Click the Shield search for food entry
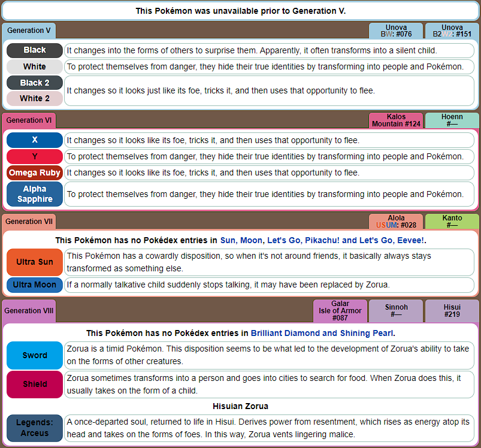The height and width of the screenshot is (448, 481). click(x=269, y=385)
